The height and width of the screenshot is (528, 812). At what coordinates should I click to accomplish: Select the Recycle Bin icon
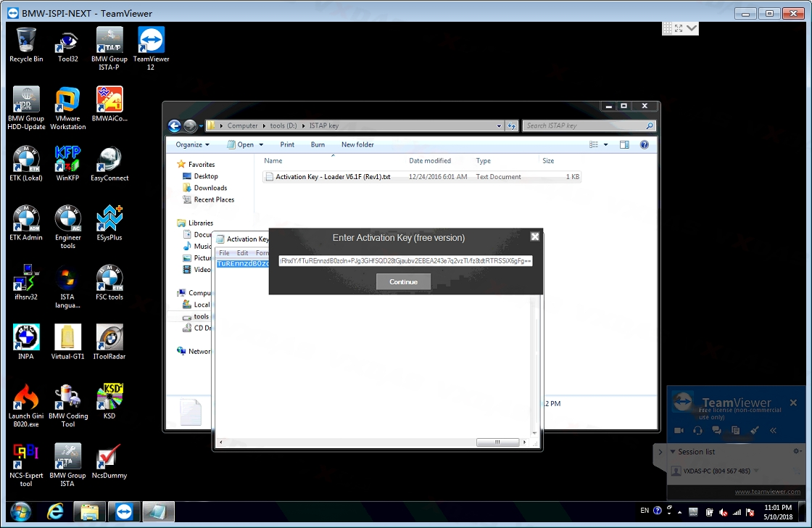[x=26, y=46]
